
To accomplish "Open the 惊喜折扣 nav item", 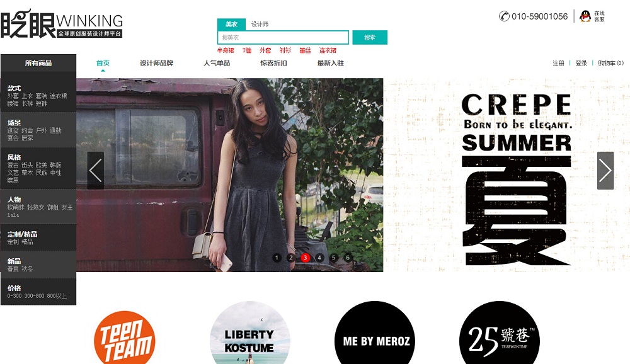I will click(273, 63).
